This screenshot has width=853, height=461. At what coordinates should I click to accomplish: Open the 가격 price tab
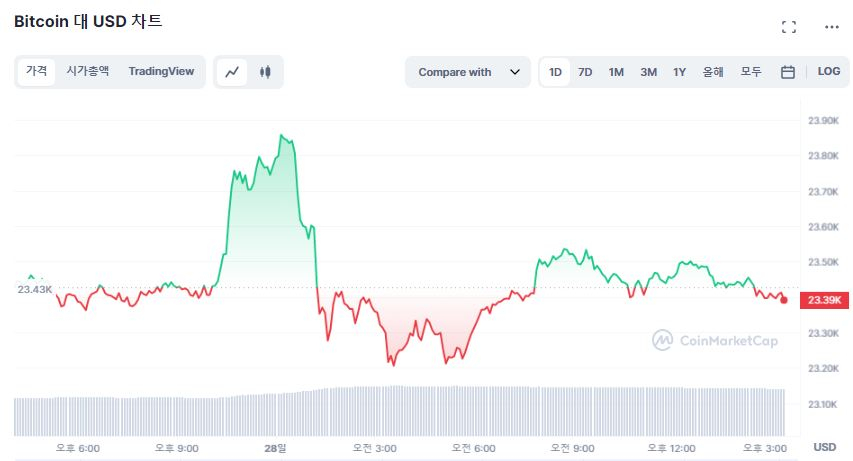(36, 71)
